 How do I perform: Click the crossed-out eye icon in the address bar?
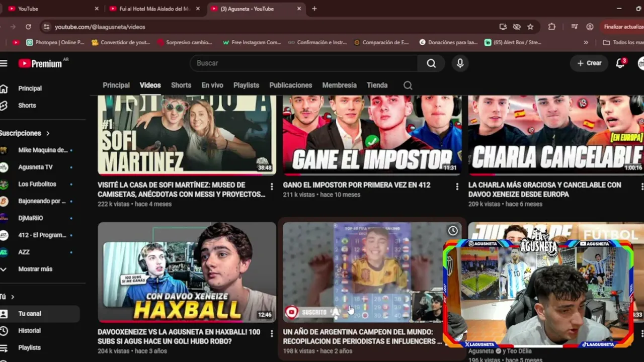516,27
